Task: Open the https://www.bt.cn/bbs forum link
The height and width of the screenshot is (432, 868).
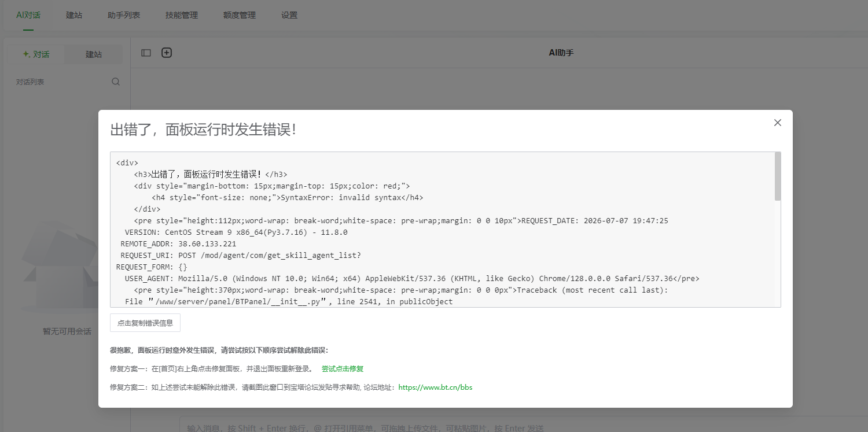Action: tap(435, 387)
